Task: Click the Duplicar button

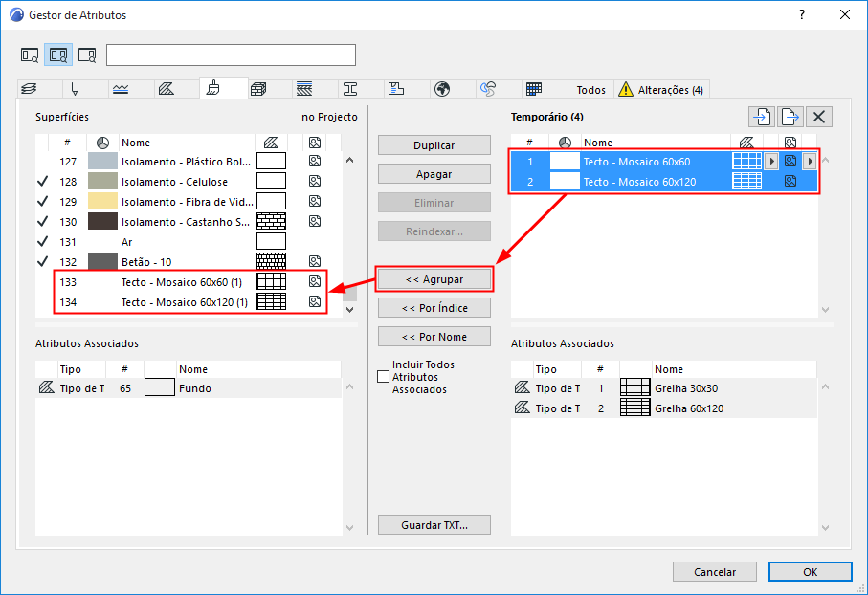Action: coord(434,145)
